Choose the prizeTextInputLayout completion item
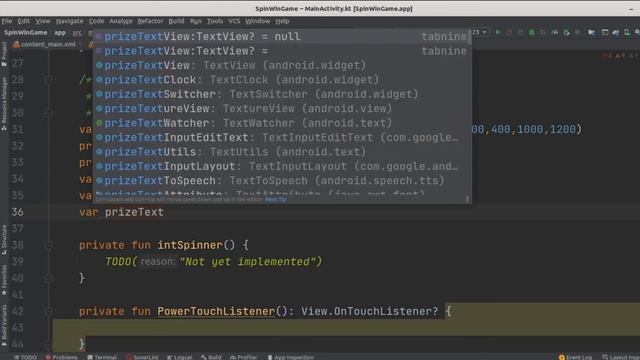The width and height of the screenshot is (640, 360). [x=281, y=167]
